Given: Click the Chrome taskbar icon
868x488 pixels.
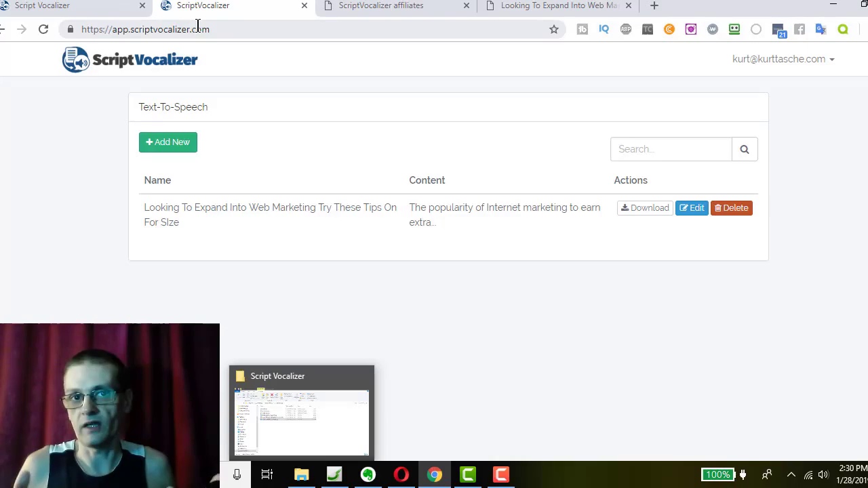Looking at the screenshot, I should point(435,474).
